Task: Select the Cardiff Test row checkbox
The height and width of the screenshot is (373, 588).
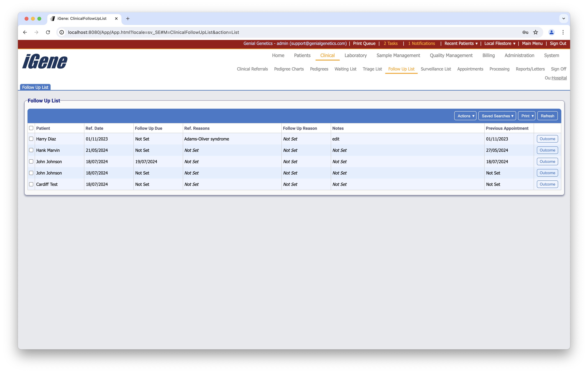Action: [31, 184]
